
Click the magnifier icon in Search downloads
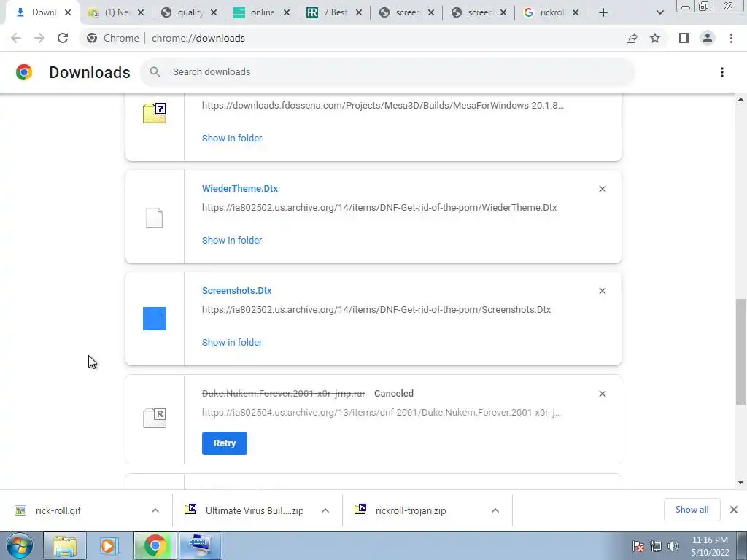pyautogui.click(x=155, y=72)
